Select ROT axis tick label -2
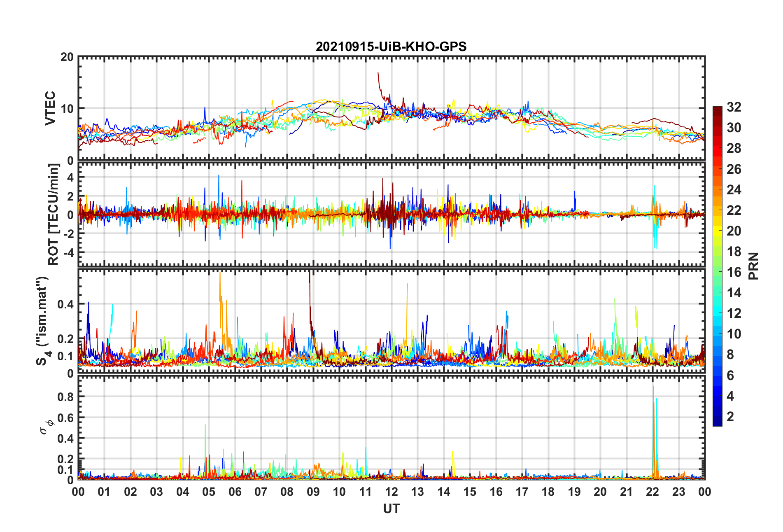 click(x=68, y=233)
